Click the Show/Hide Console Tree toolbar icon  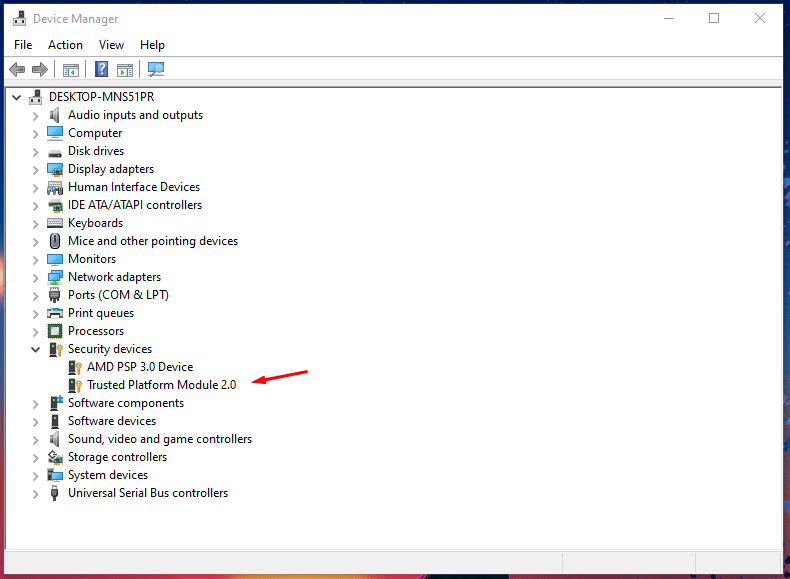point(71,70)
